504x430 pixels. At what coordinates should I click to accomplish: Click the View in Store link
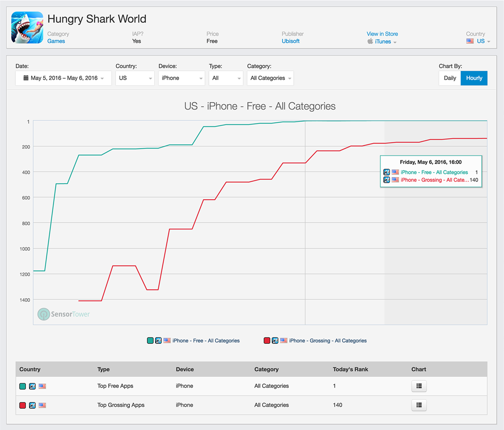pos(382,34)
